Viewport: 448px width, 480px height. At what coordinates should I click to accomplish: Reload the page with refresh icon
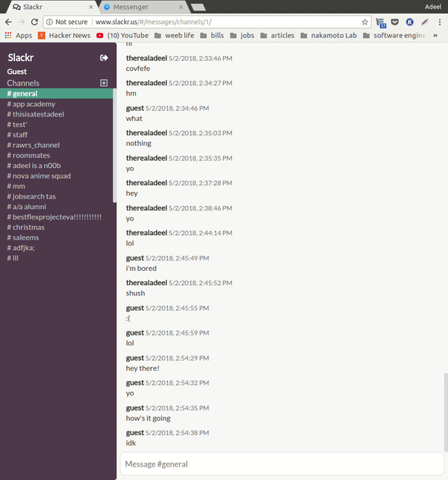[x=34, y=22]
